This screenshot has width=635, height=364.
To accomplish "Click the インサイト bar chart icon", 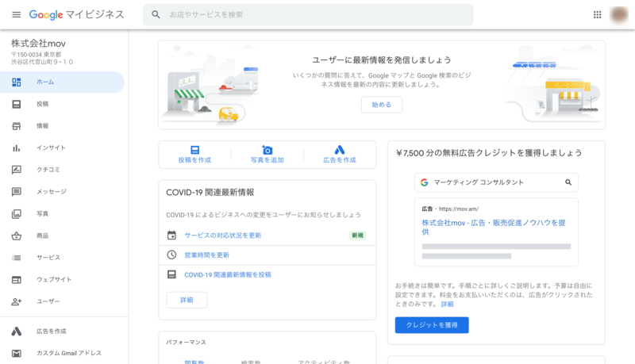I will click(x=16, y=148).
